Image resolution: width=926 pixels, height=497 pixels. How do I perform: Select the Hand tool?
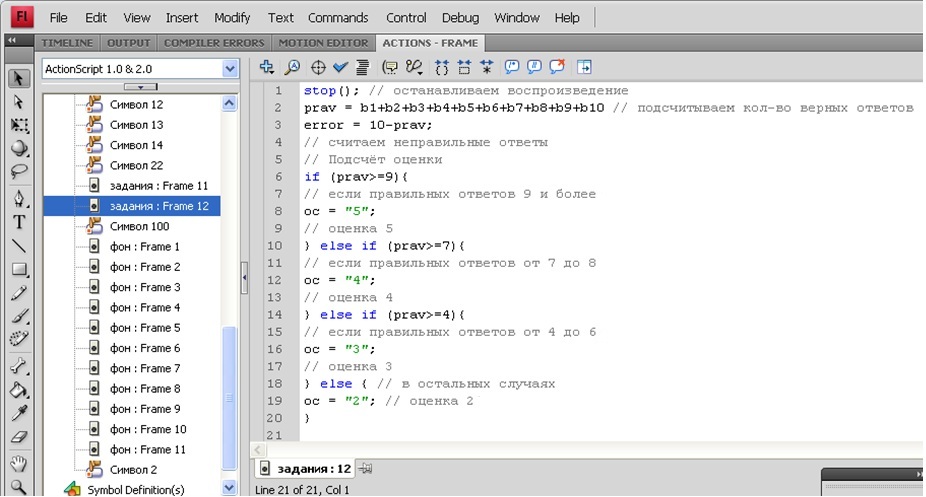pyautogui.click(x=19, y=464)
